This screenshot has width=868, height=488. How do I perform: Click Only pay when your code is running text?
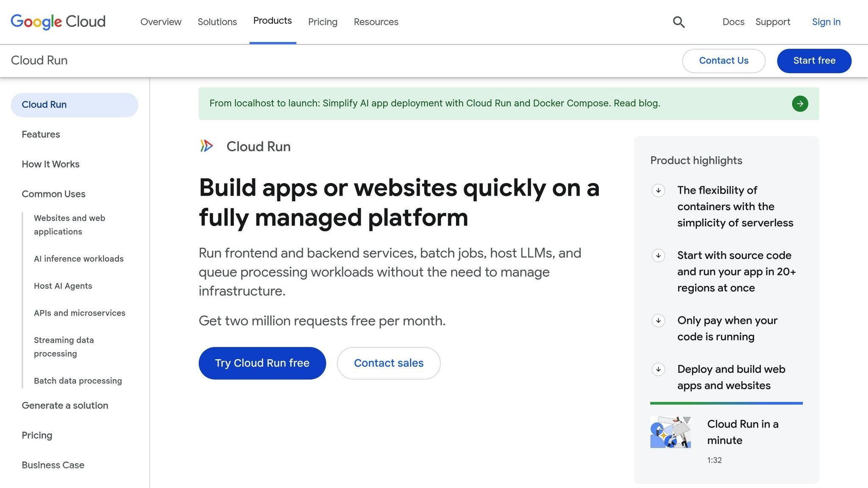(x=727, y=328)
